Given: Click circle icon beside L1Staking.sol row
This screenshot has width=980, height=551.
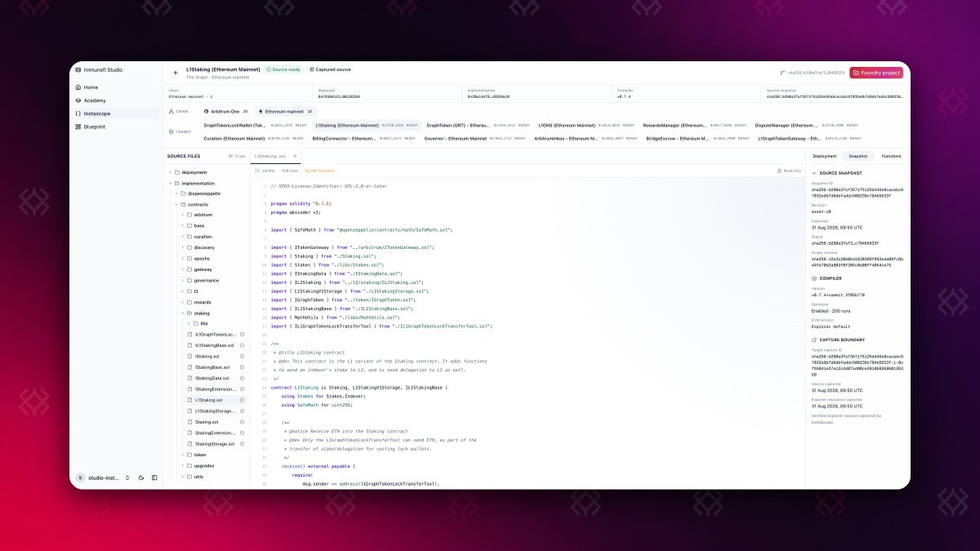Looking at the screenshot, I should pos(243,400).
